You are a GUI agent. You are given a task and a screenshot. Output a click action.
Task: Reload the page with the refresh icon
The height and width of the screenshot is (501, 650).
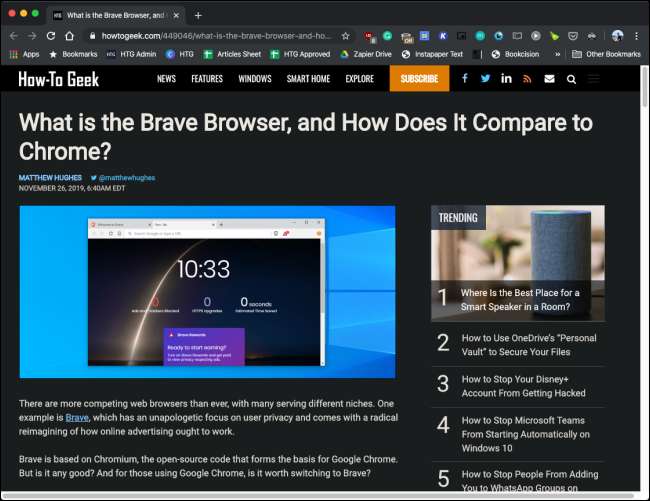(52, 35)
